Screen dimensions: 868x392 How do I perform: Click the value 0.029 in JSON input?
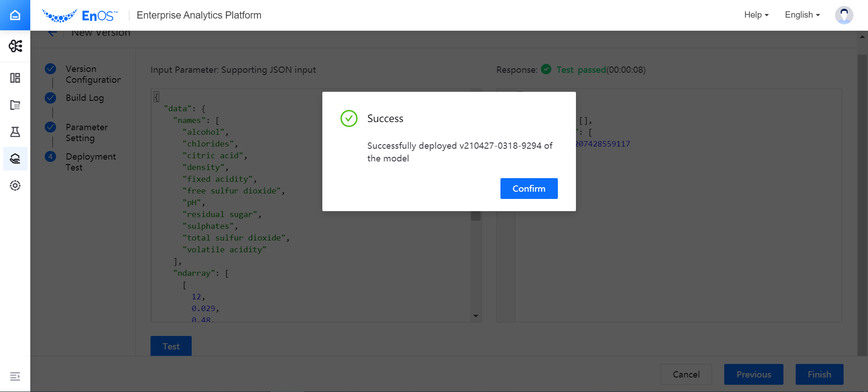[x=203, y=308]
